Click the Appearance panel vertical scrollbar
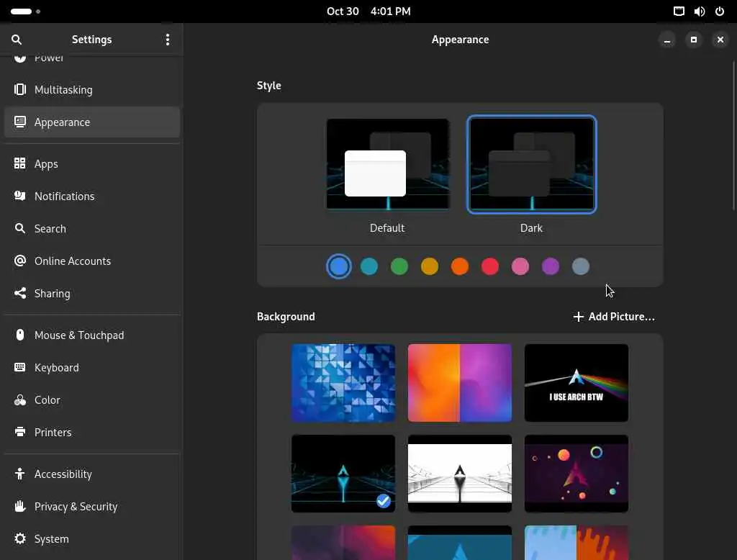 (x=733, y=135)
